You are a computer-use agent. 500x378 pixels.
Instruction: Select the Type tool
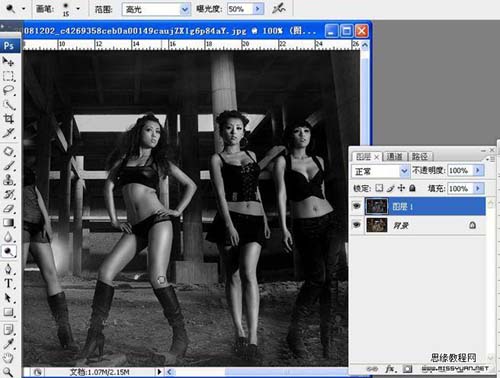tap(8, 283)
